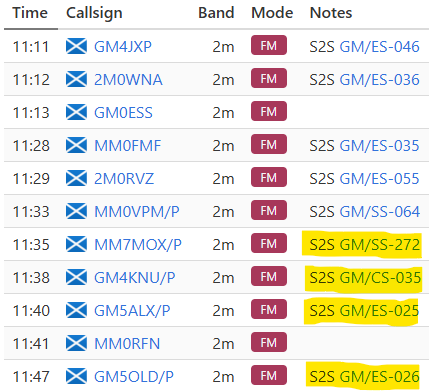Screen dimensions: 431x391
Task: Sort by the Time column header
Action: coord(30,13)
